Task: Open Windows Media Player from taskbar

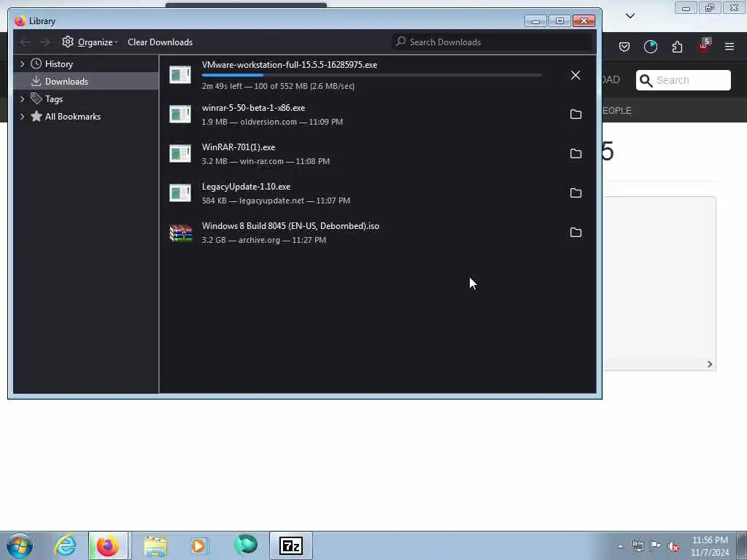Action: click(x=199, y=545)
